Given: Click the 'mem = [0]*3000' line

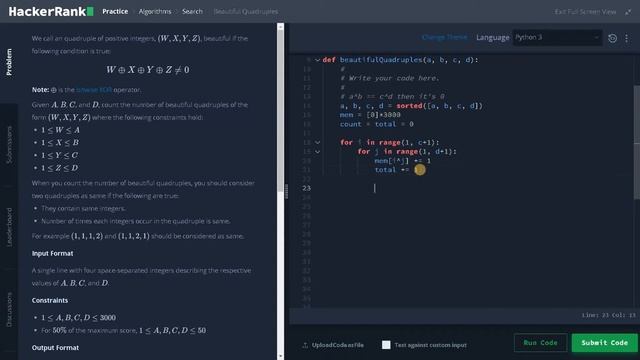Looking at the screenshot, I should point(370,115).
